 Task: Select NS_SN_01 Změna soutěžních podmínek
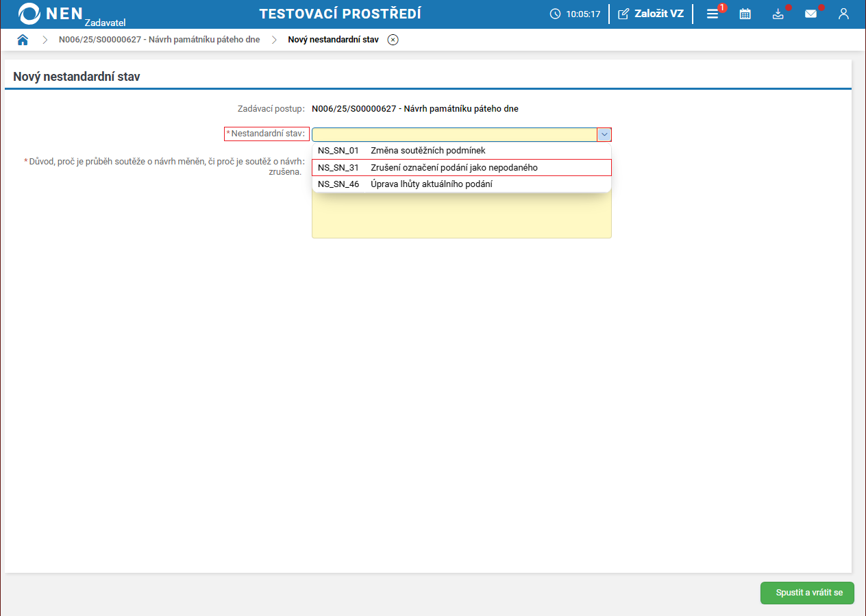click(x=461, y=151)
